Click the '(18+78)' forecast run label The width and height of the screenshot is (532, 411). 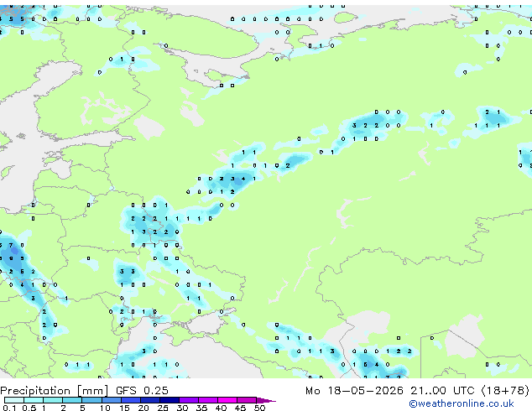(505, 391)
